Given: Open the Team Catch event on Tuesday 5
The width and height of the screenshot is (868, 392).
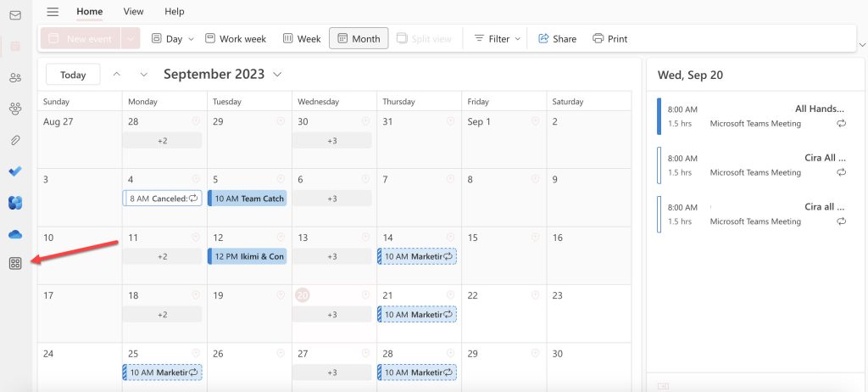Looking at the screenshot, I should coord(248,199).
